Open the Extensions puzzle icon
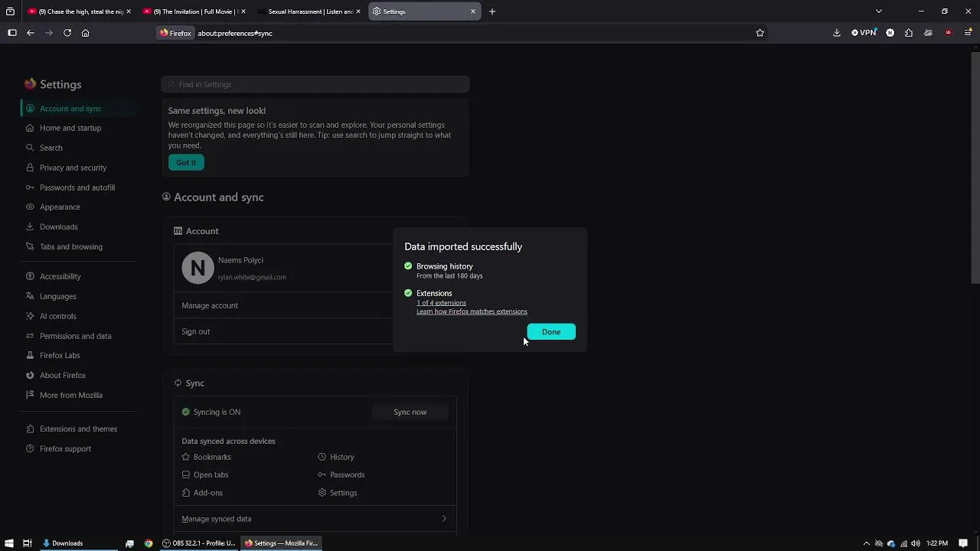The width and height of the screenshot is (980, 551). (x=909, y=33)
